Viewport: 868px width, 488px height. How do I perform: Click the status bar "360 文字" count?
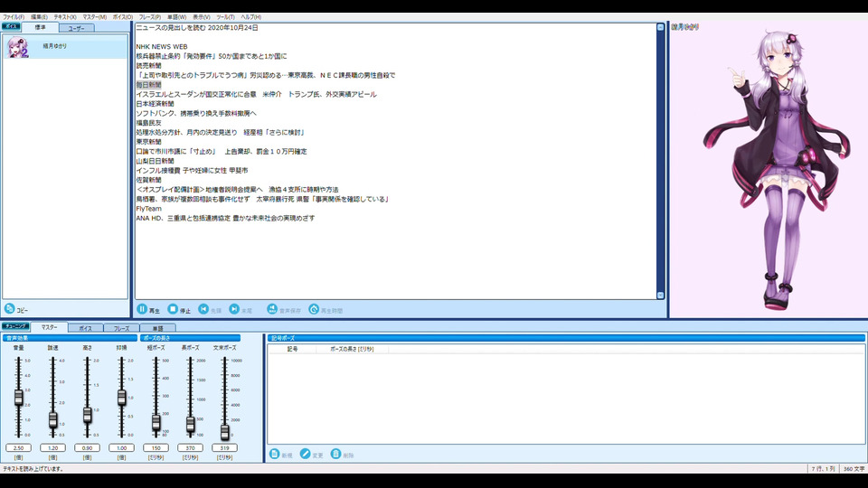point(854,469)
